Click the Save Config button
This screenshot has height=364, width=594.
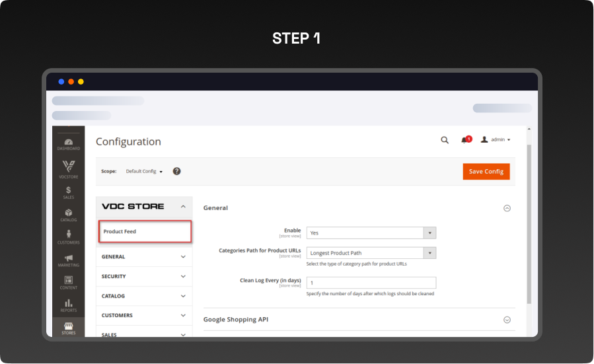(x=486, y=171)
